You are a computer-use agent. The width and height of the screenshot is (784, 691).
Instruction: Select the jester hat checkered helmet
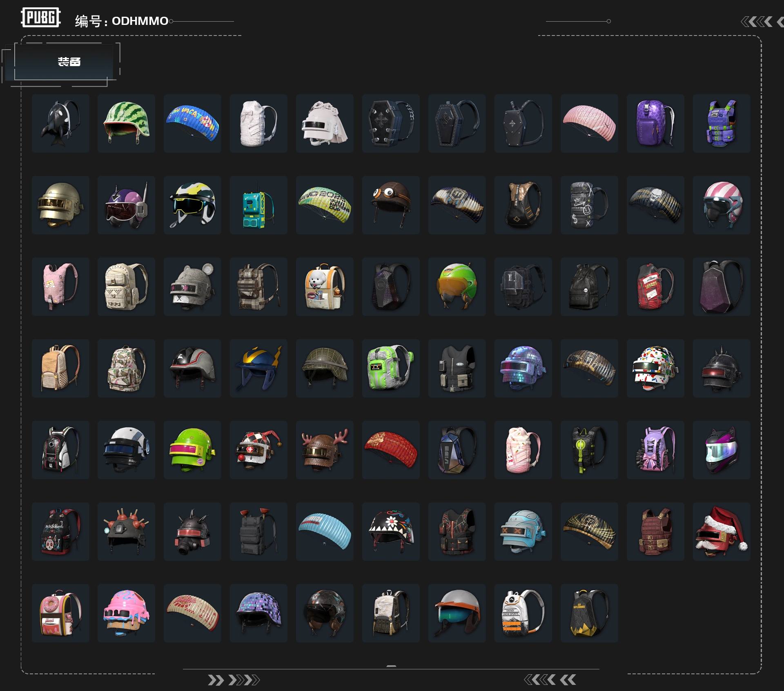click(x=258, y=450)
